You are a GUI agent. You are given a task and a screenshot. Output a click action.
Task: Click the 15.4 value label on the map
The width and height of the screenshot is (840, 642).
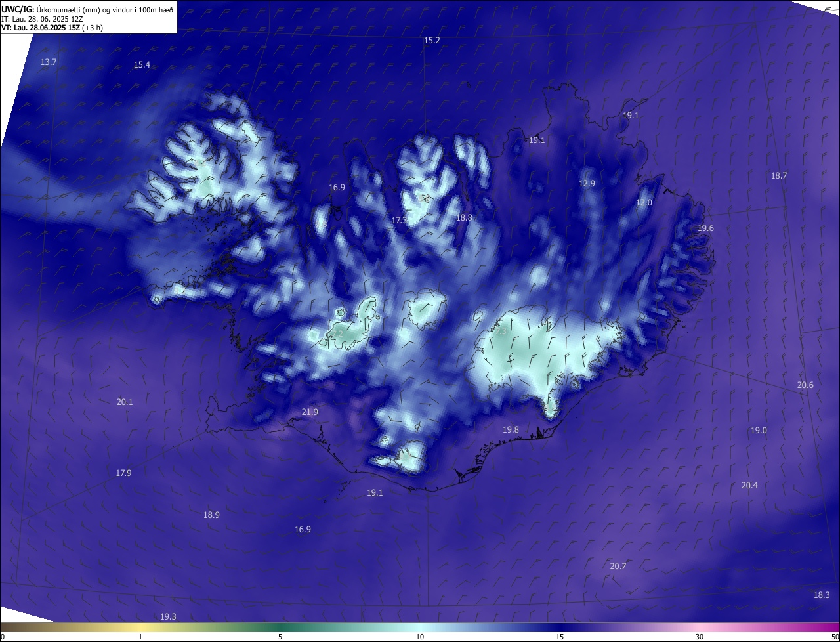pos(142,64)
